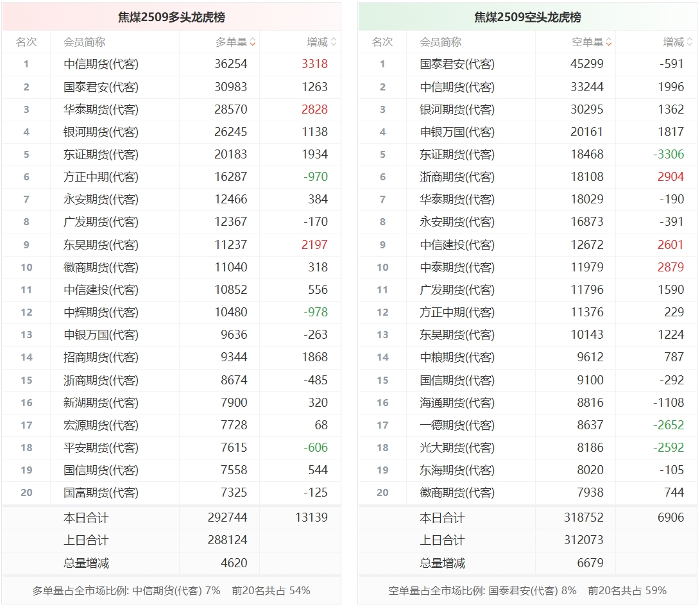Image resolution: width=700 pixels, height=607 pixels.
Task: Sort long table by 增减 sort arrows
Action: pyautogui.click(x=334, y=42)
